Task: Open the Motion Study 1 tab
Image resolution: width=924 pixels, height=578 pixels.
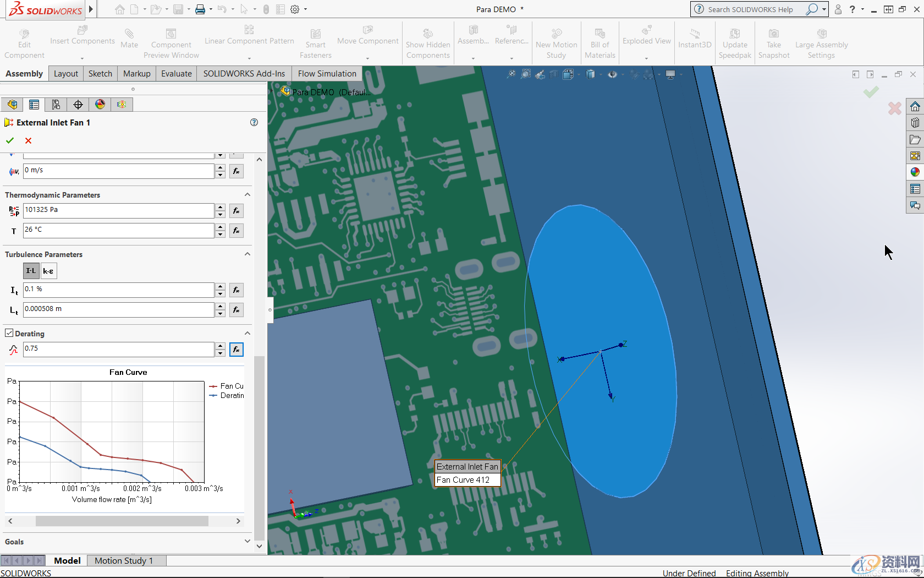Action: coord(123,560)
